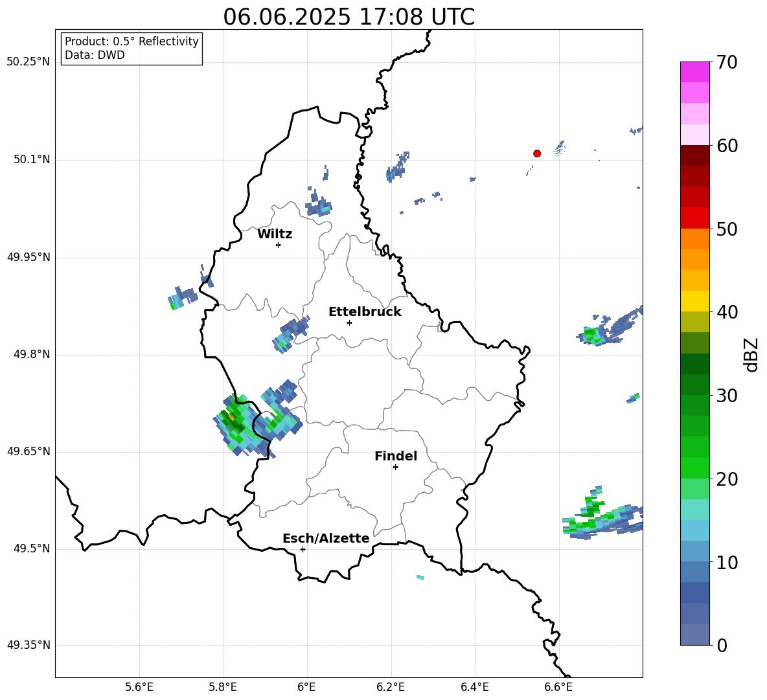Click the bright red colorbar swatch above 50
This screenshot has height=700, width=767.
(x=694, y=218)
